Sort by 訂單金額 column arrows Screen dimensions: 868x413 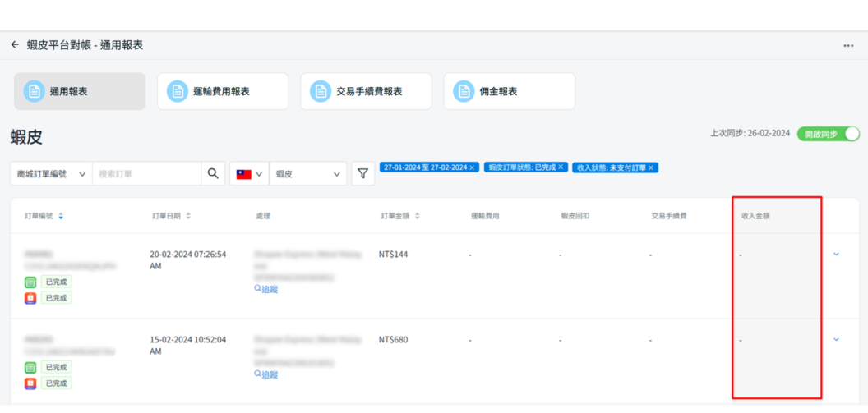pos(418,216)
